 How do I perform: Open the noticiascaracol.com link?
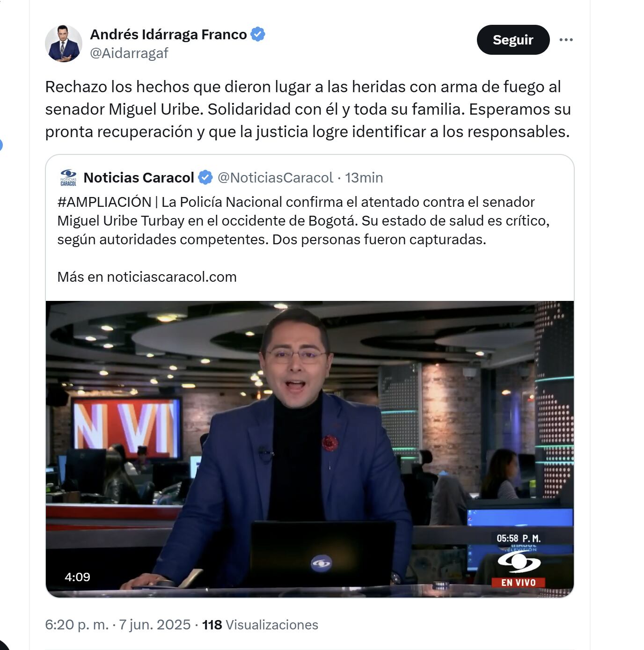coord(172,277)
